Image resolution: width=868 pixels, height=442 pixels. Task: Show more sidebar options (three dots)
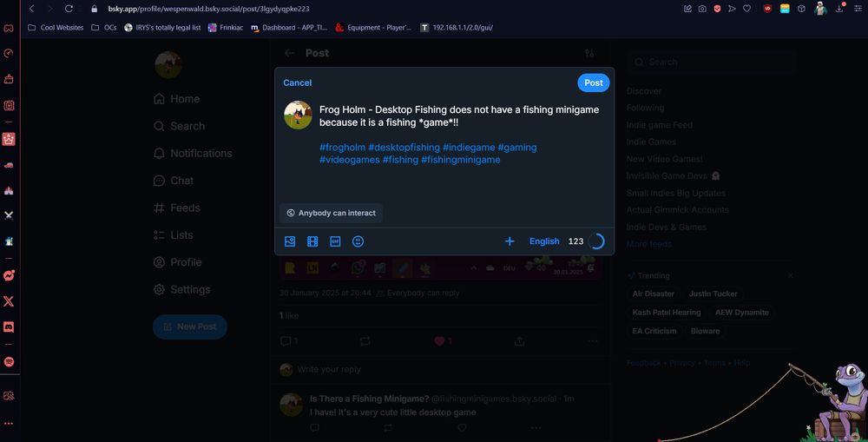[9, 424]
